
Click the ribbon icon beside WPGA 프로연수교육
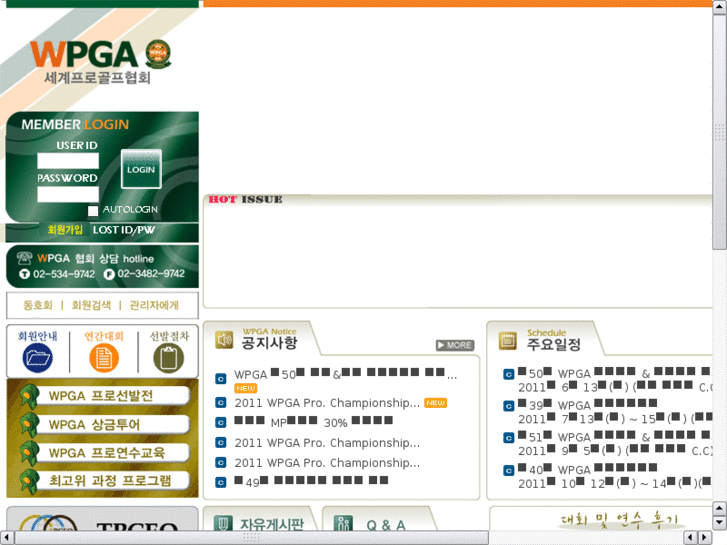(29, 453)
